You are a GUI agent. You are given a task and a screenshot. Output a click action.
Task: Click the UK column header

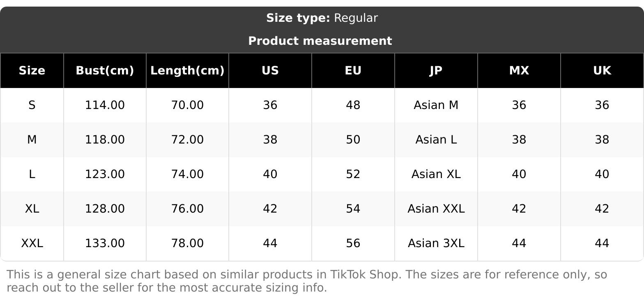point(602,71)
